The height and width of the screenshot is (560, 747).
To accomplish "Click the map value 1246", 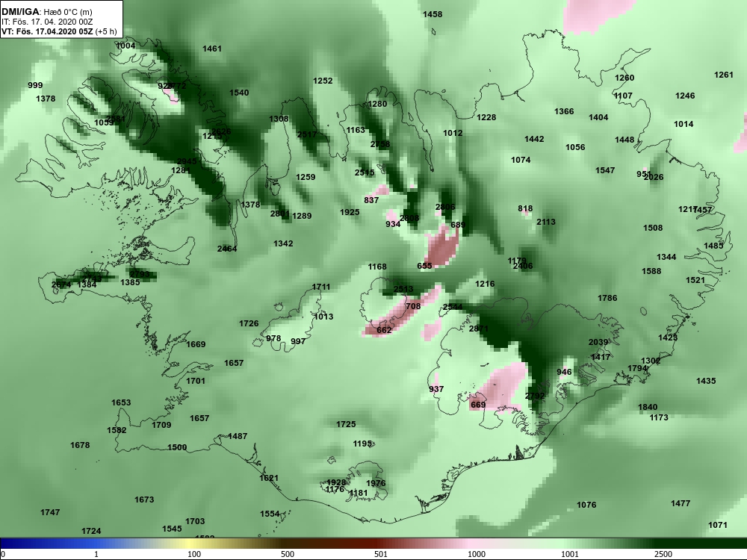I will (x=685, y=96).
